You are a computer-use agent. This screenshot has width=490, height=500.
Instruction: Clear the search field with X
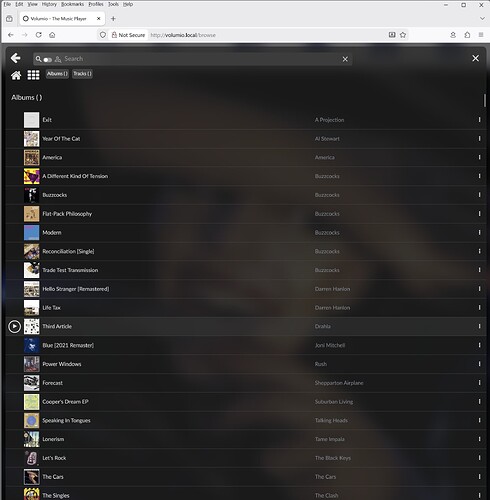pyautogui.click(x=345, y=59)
